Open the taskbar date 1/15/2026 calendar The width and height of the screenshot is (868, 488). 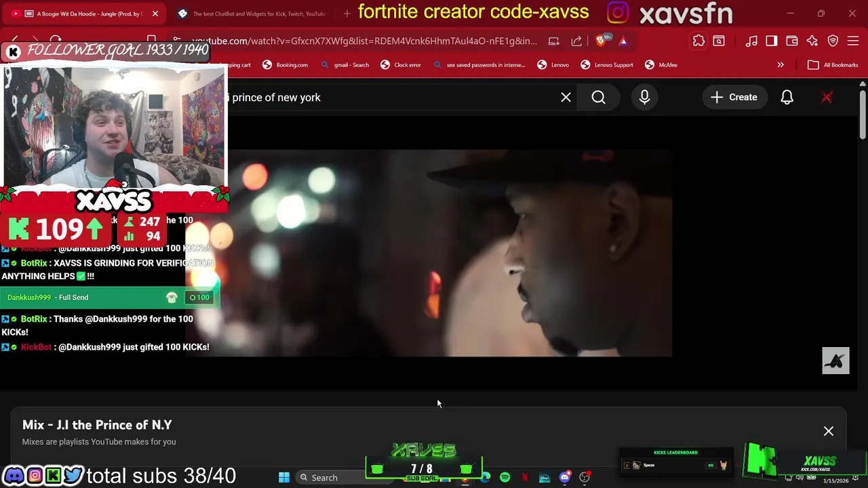tap(835, 481)
